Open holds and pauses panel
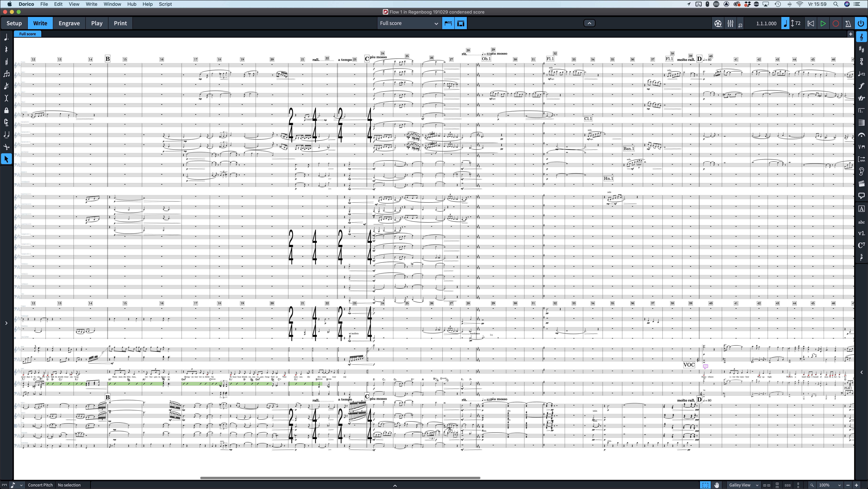 (x=861, y=135)
